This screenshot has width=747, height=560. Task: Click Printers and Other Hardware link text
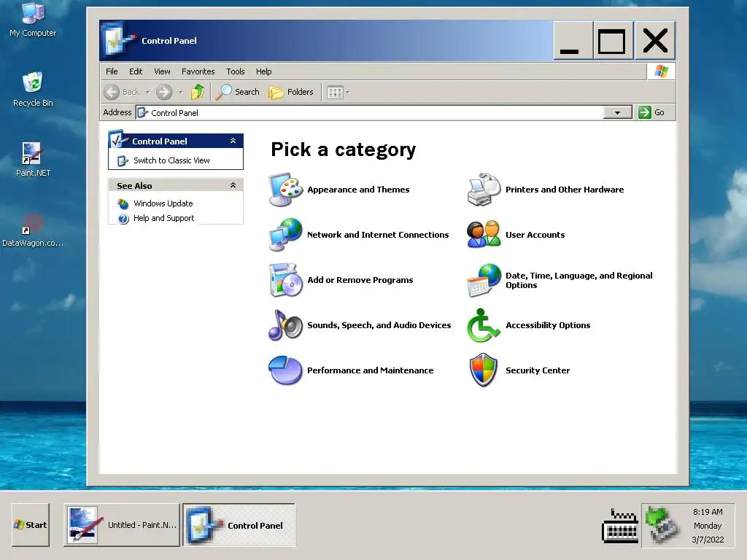point(565,190)
